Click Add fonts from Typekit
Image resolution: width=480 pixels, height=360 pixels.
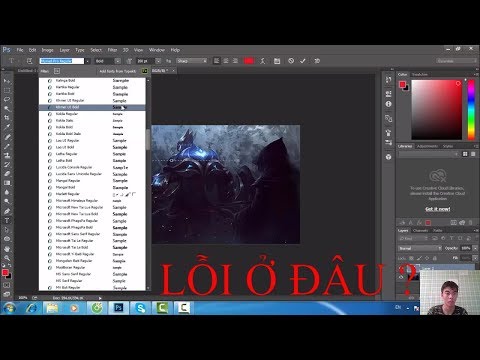click(118, 71)
